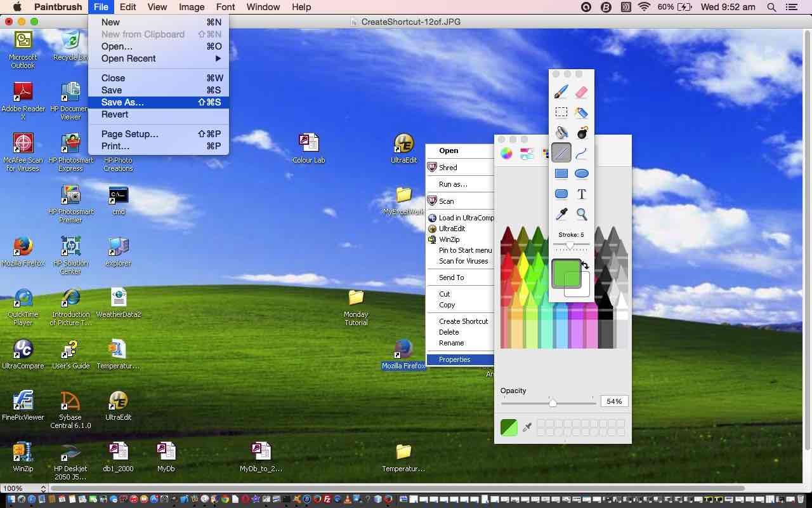Choose New from the File menu
Image resolution: width=812 pixels, height=508 pixels.
coord(159,22)
